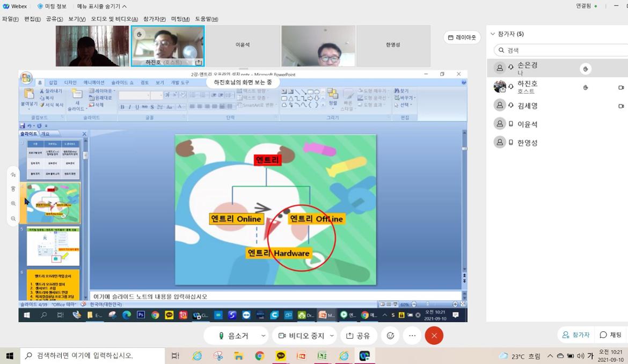Click the raised hand icon in 하진호's row
Image resolution: width=628 pixels, height=364 pixels.
[x=586, y=87]
